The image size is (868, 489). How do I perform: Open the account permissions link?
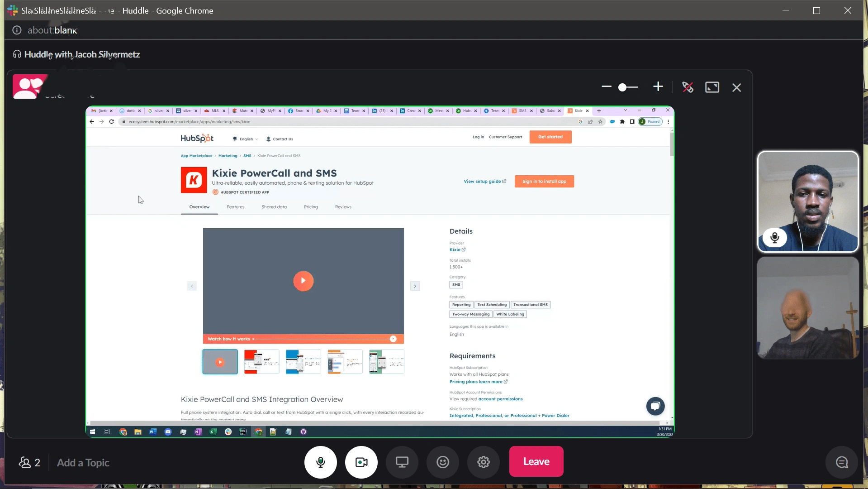500,399
